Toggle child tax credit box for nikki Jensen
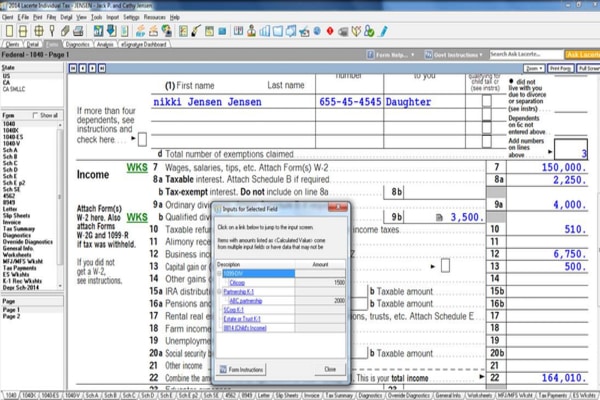 point(486,101)
